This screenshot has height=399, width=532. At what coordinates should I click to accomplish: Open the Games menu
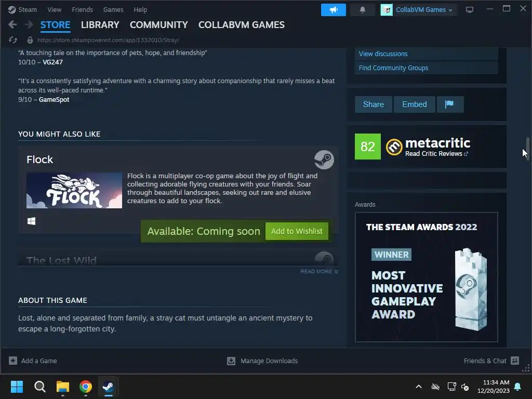(113, 9)
